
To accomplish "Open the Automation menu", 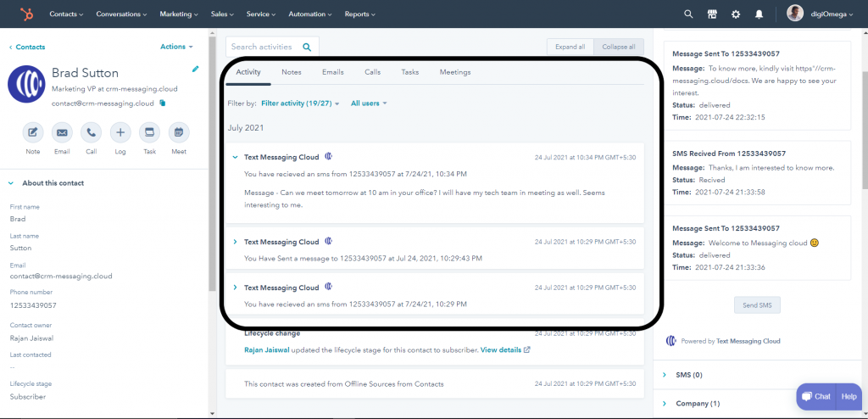I will (310, 14).
